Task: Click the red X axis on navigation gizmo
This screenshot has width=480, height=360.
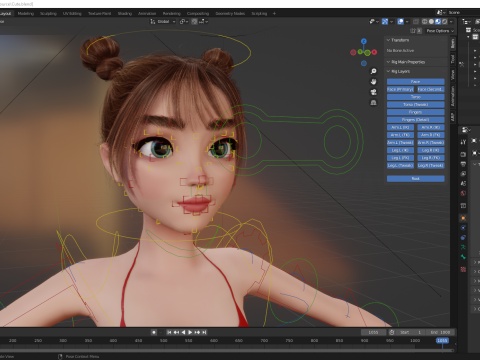Action: point(374,52)
